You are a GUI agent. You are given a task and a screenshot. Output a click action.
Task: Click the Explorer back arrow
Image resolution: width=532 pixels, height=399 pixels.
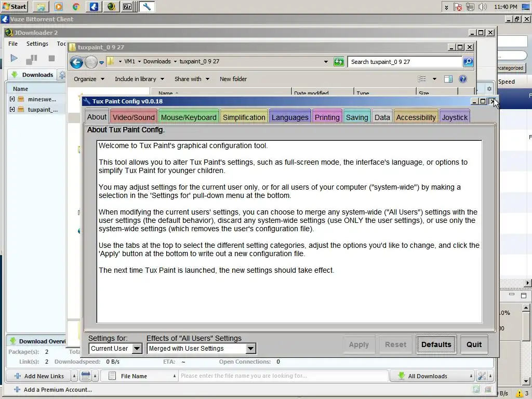tap(77, 62)
